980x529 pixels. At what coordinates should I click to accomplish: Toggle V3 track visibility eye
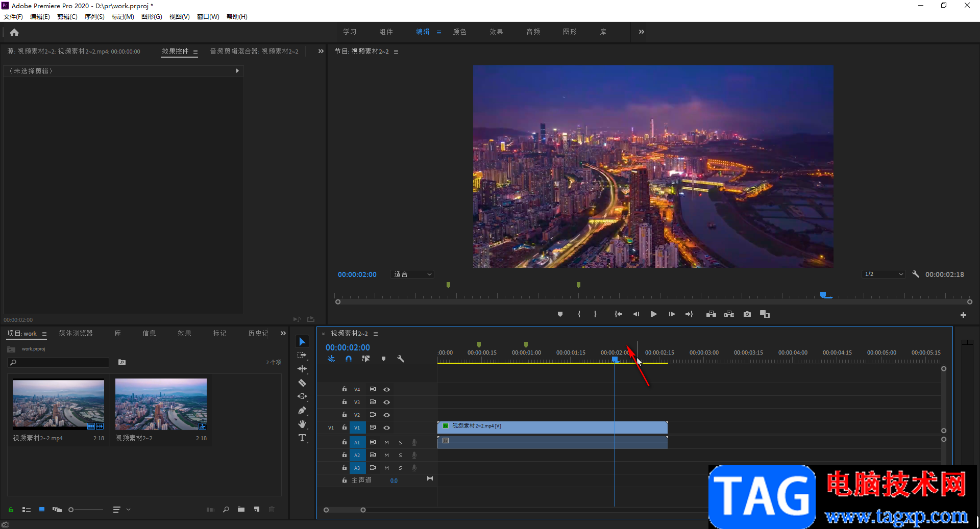(387, 402)
